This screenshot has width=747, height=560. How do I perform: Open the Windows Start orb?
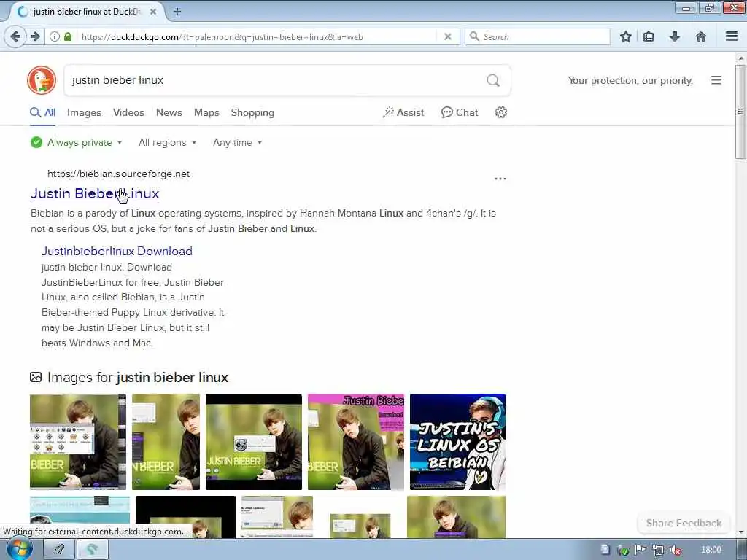(x=20, y=550)
